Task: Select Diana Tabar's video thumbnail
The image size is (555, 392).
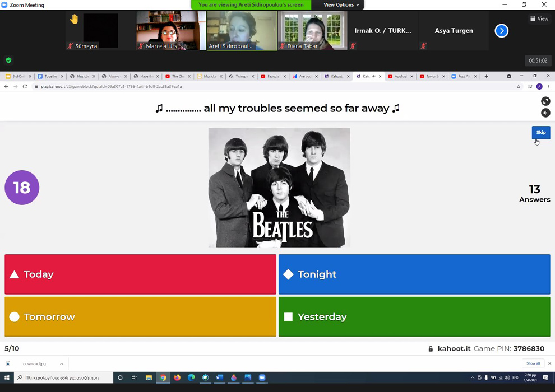Action: coord(313,31)
